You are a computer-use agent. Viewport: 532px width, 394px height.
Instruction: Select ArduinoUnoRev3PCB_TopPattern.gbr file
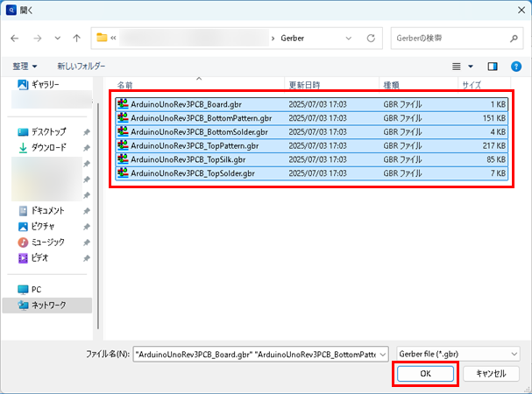[311, 146]
